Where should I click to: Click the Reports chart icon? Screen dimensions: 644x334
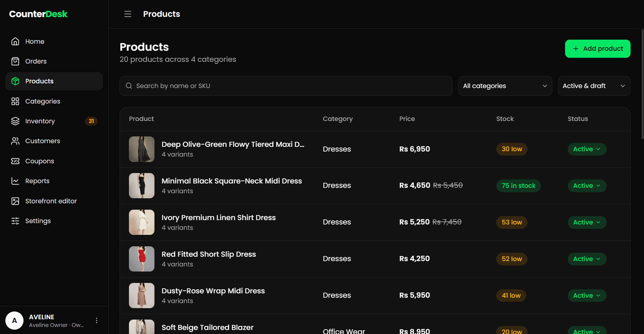click(x=15, y=181)
